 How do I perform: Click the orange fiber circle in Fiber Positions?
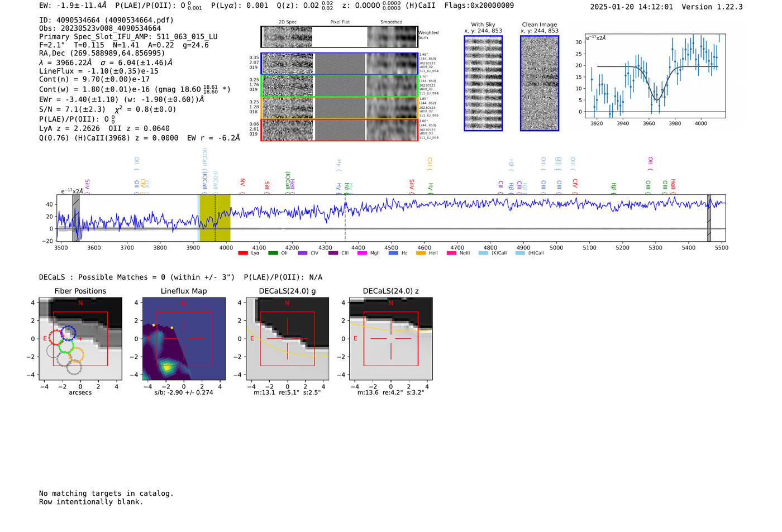[x=77, y=354]
